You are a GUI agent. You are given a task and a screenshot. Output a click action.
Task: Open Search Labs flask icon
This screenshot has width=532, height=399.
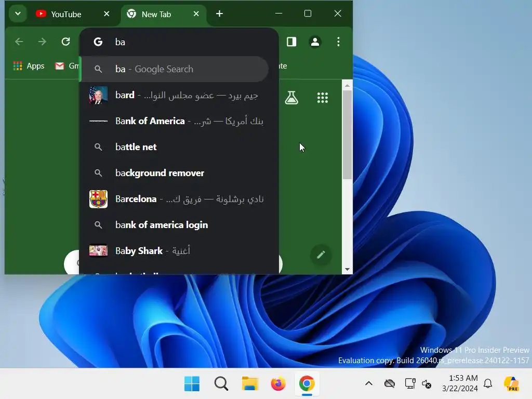(x=291, y=98)
